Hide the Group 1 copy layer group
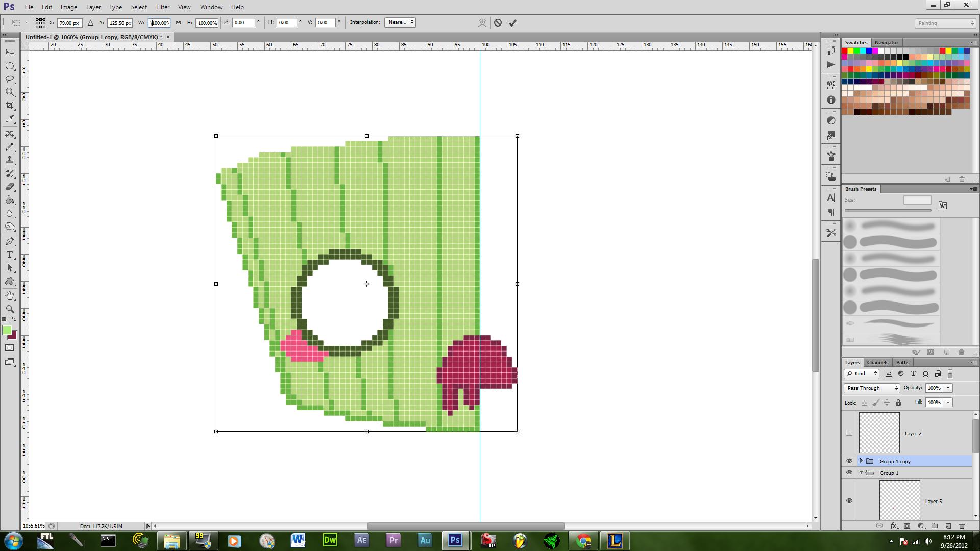Viewport: 980px width, 551px height. pos(849,461)
